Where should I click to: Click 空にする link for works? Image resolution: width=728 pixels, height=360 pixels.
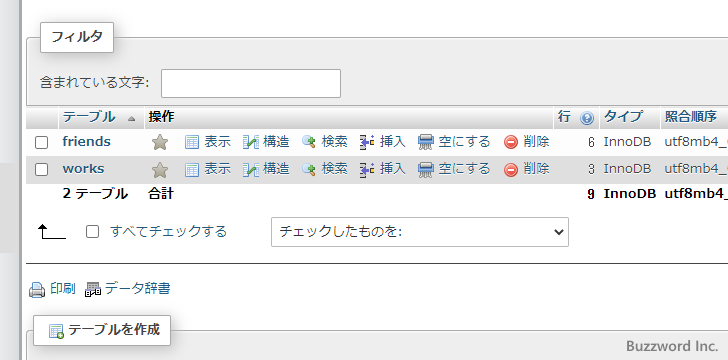464,169
